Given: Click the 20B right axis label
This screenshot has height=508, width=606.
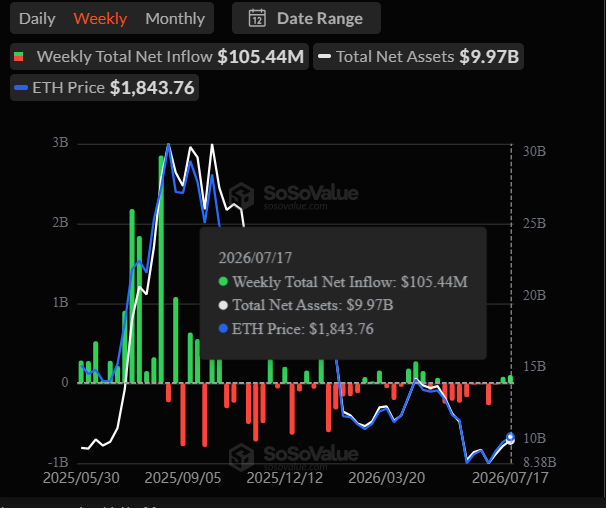Looking at the screenshot, I should (534, 295).
